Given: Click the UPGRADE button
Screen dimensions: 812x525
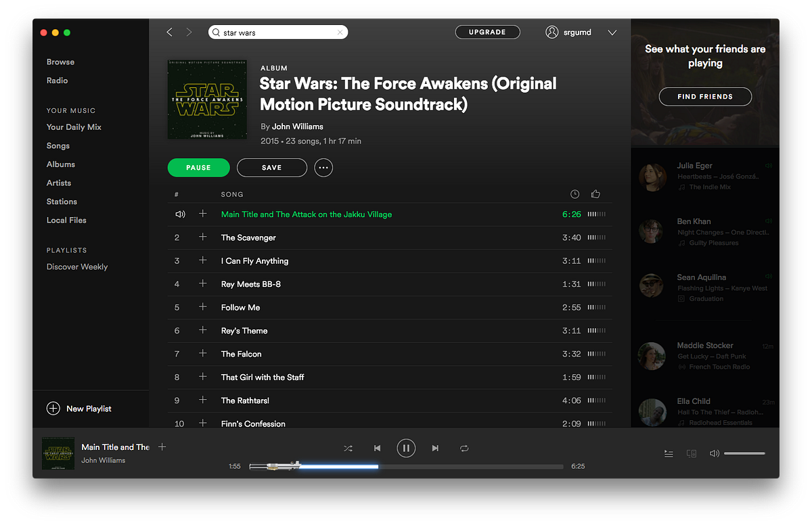Looking at the screenshot, I should tap(487, 32).
